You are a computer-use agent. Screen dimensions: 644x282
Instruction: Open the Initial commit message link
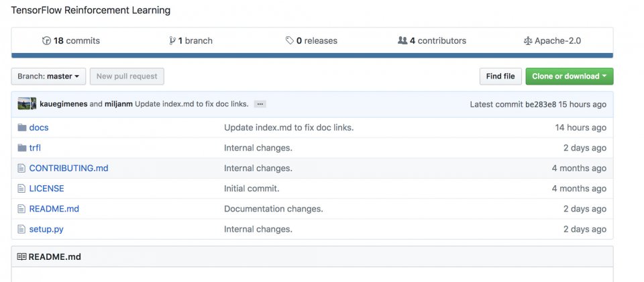pos(252,188)
